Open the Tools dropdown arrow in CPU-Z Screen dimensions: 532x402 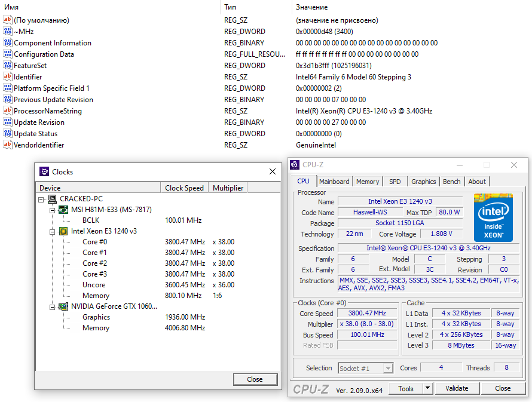point(428,388)
